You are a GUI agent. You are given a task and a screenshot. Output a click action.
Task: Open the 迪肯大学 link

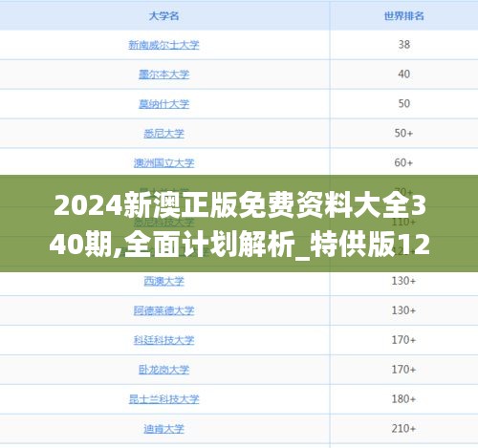point(163,429)
